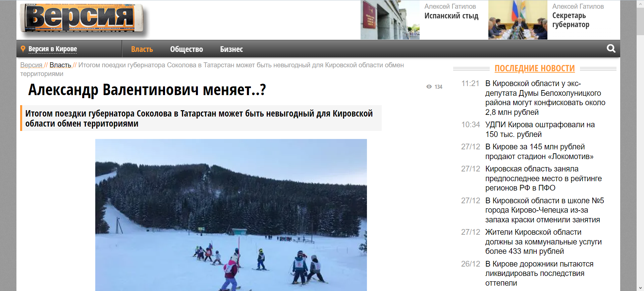644x291 pixels.
Task: Open news about коммунальные услуги debt
Action: click(543, 242)
